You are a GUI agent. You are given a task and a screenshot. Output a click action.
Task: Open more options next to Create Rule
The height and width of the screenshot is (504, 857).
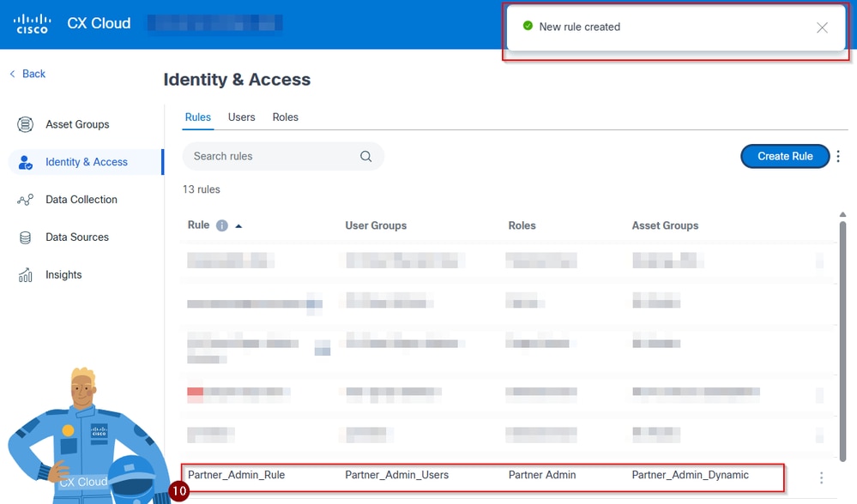pyautogui.click(x=838, y=156)
